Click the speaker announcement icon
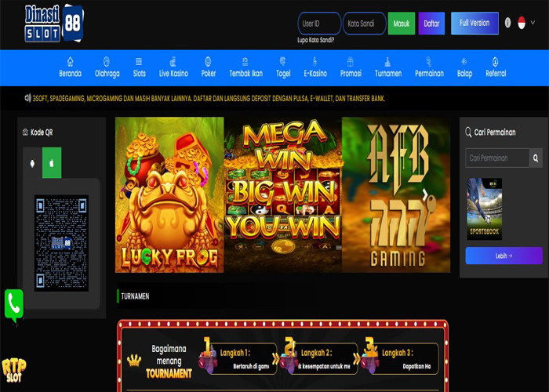 (x=27, y=98)
